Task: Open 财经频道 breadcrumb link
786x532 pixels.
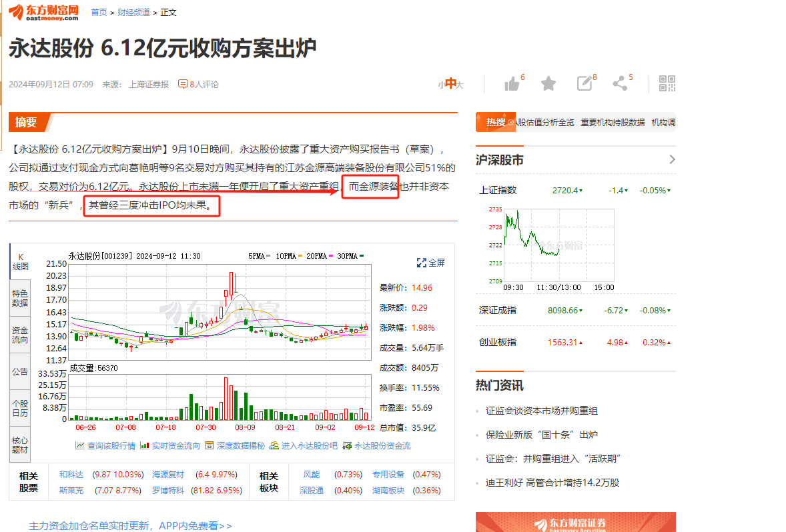Action: [x=134, y=13]
